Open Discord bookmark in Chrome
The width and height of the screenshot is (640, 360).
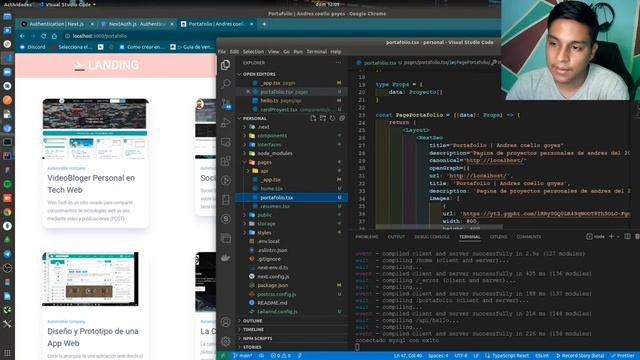click(33, 47)
